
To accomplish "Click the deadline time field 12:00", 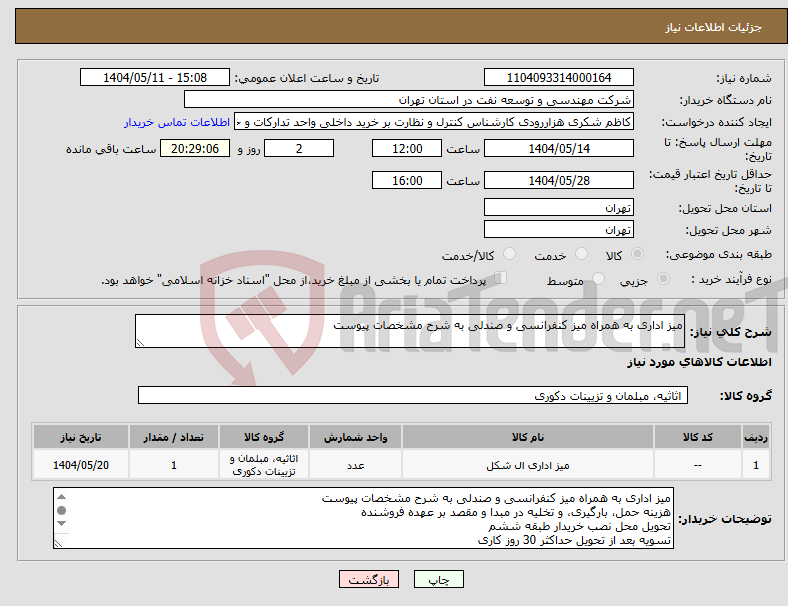I will click(x=407, y=148).
